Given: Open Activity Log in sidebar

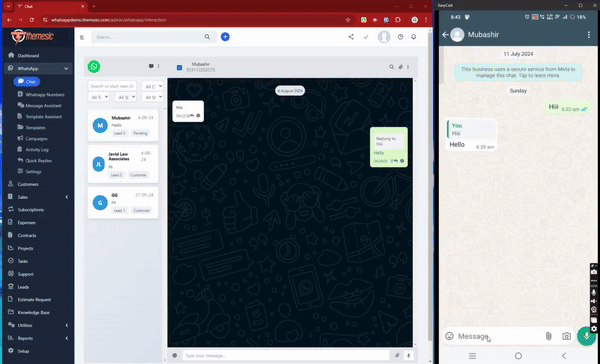Looking at the screenshot, I should [37, 150].
